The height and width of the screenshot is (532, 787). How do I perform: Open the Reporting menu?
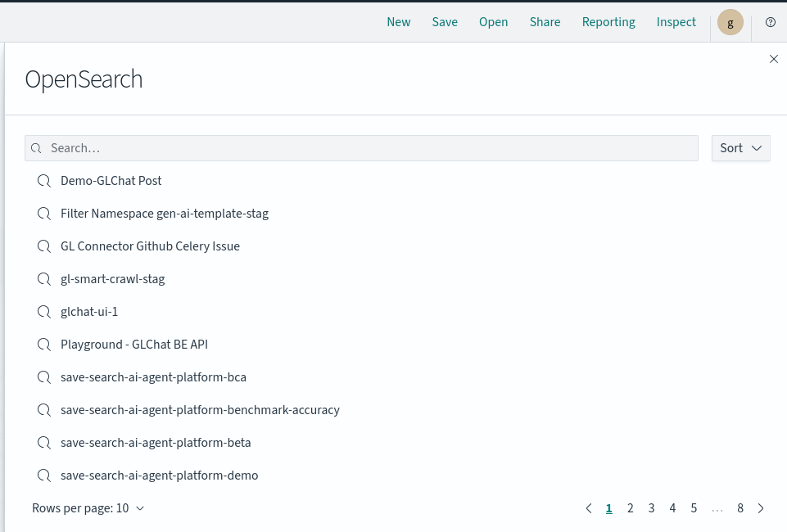pyautogui.click(x=608, y=22)
